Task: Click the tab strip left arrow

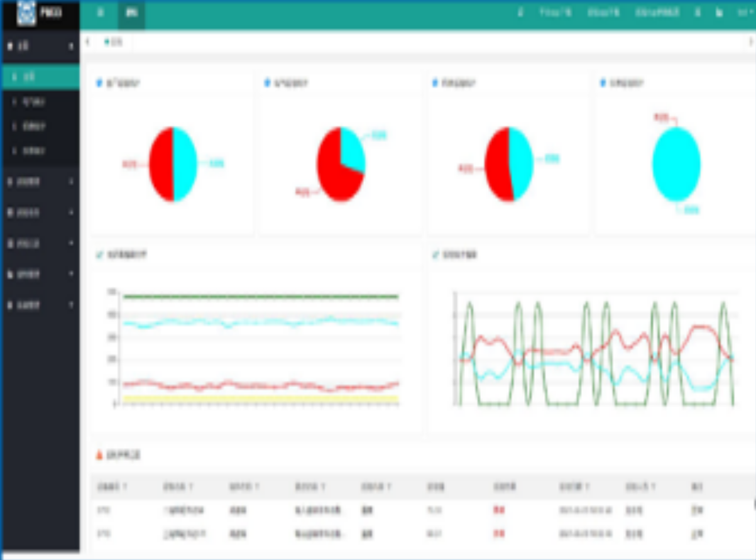Action: coord(87,41)
